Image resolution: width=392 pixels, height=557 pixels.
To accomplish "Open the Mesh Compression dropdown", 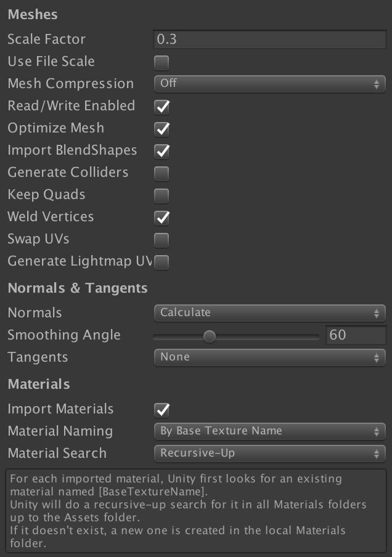I will point(269,83).
